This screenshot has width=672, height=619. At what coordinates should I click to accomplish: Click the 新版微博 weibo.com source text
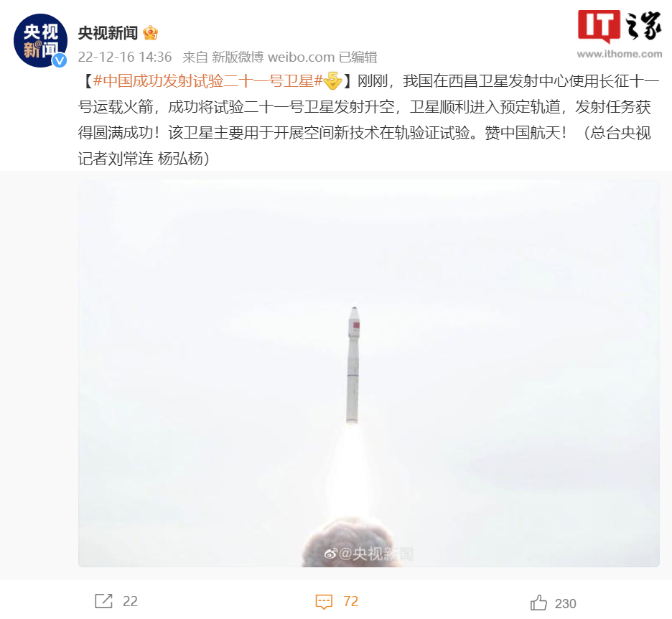[x=273, y=57]
